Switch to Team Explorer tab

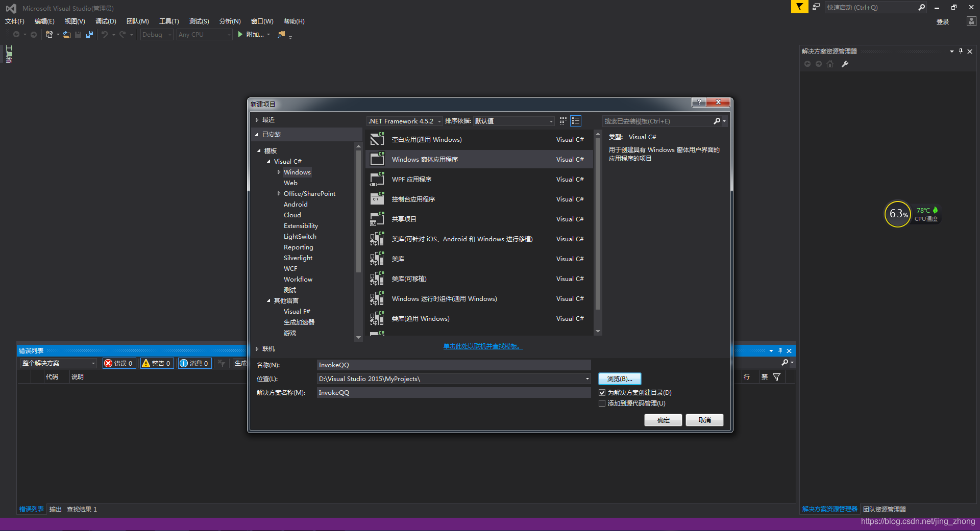[885, 510]
